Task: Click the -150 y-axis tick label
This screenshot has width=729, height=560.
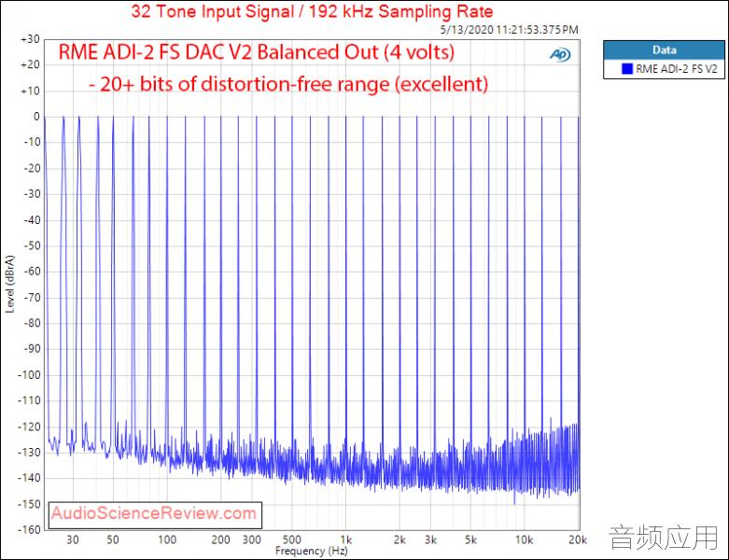Action: 29,504
